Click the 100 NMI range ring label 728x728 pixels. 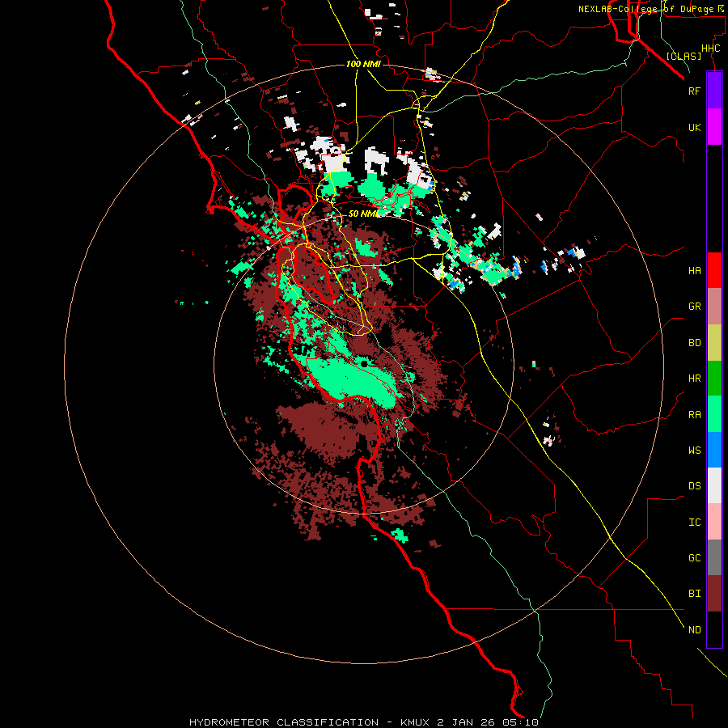tap(363, 64)
